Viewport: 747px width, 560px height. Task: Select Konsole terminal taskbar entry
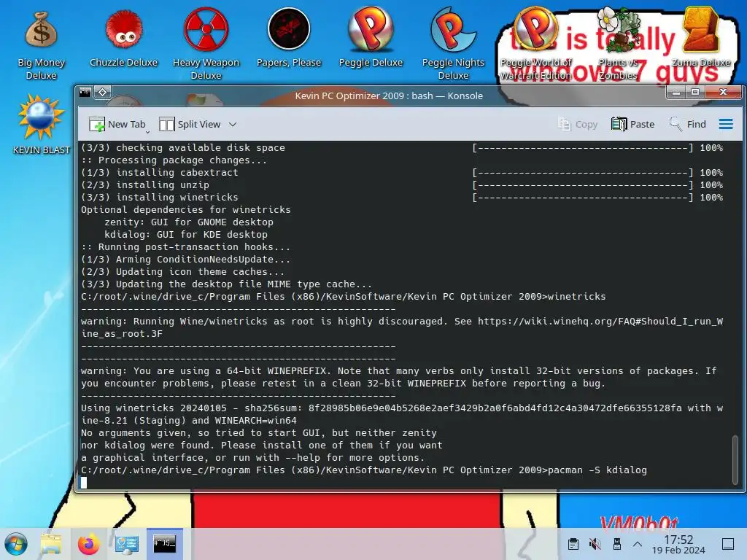point(164,543)
